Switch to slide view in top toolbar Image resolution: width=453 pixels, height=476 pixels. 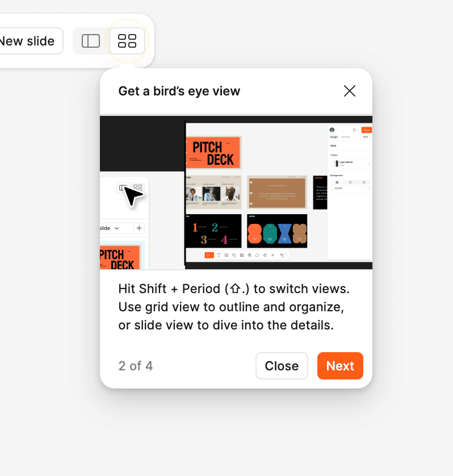pyautogui.click(x=91, y=41)
